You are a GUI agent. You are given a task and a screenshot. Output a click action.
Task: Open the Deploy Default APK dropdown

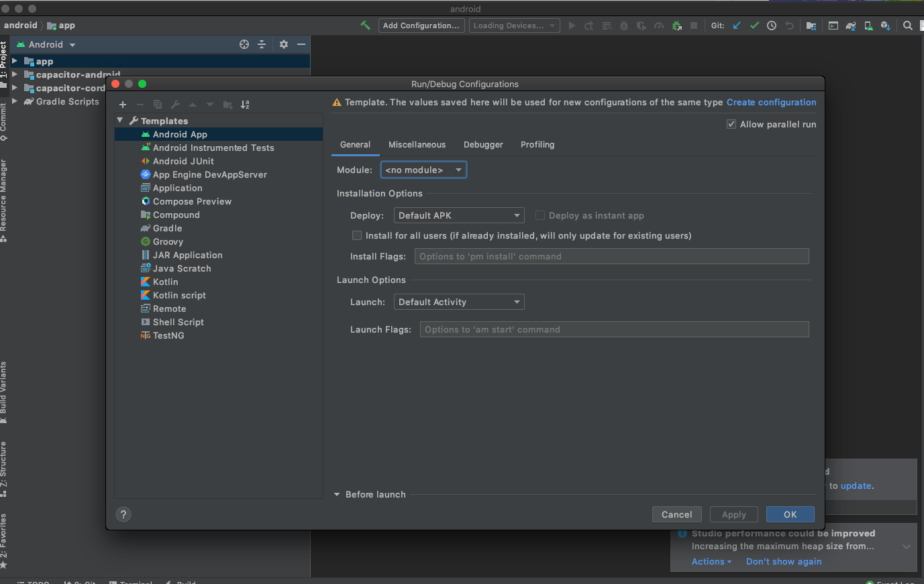click(x=459, y=215)
